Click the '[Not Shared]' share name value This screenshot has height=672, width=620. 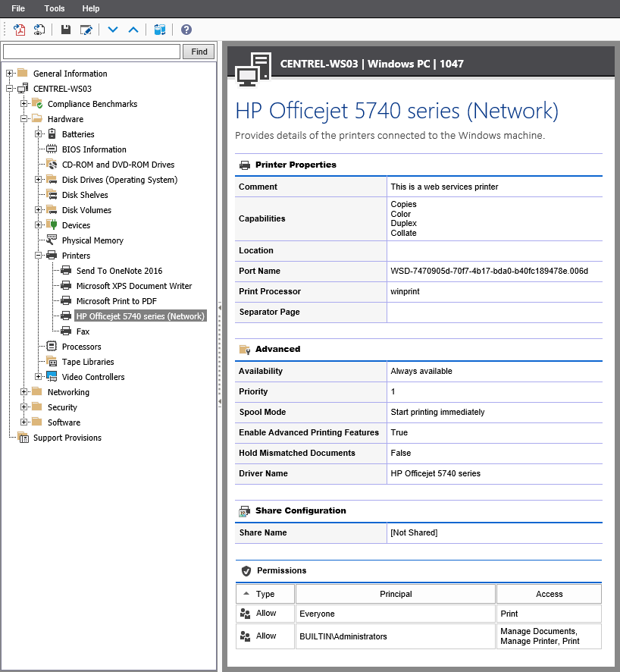[414, 532]
